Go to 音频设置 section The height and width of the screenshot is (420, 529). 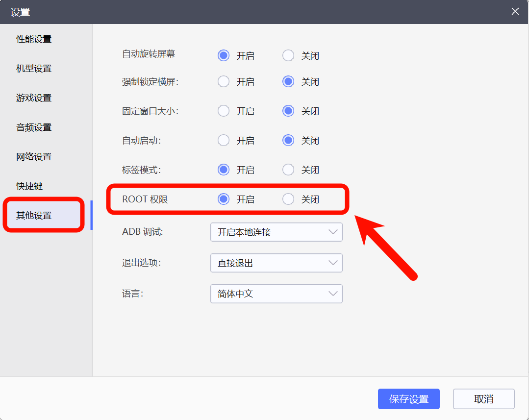(34, 127)
